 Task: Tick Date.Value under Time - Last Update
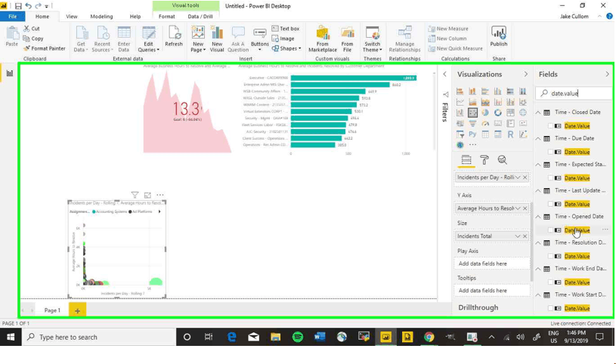click(x=550, y=204)
